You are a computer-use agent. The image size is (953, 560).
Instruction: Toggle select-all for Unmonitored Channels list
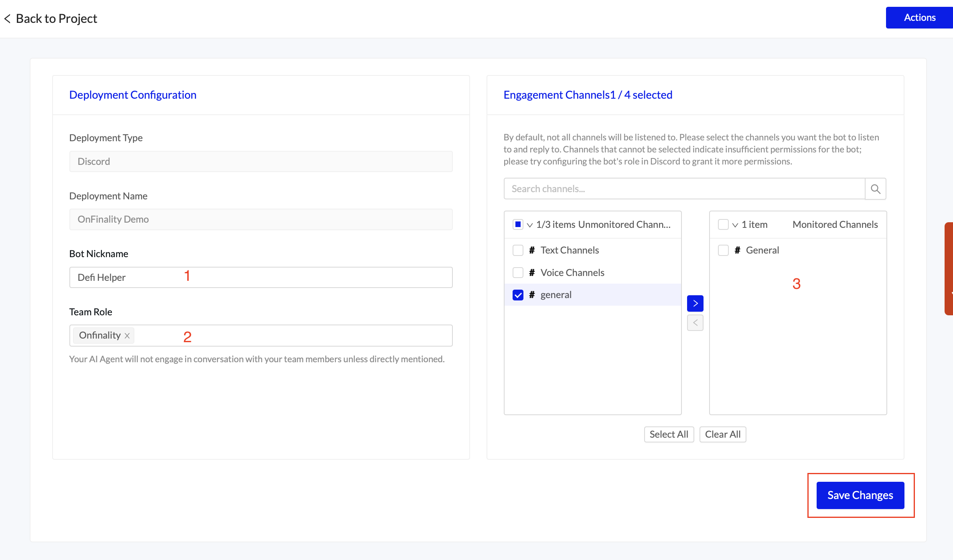click(518, 224)
